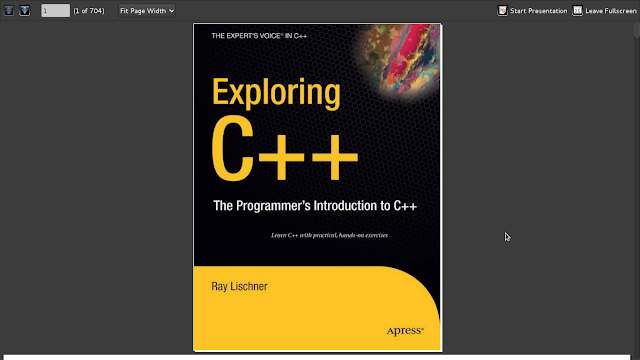Click the "Learn C++ with practical, hands-on exercises" tagline
This screenshot has width=640, height=360.
[x=329, y=235]
